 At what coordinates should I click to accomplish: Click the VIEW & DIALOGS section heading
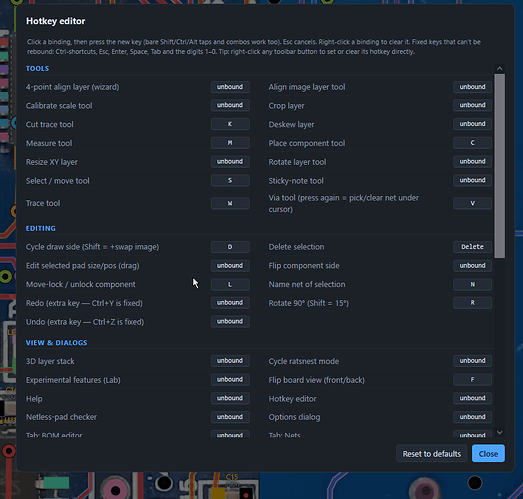pos(56,343)
